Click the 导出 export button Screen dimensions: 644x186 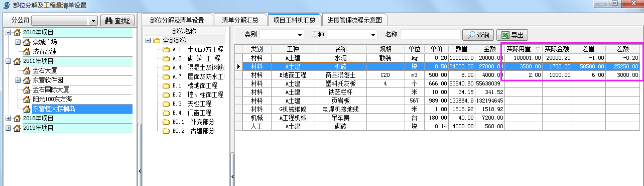[x=511, y=35]
